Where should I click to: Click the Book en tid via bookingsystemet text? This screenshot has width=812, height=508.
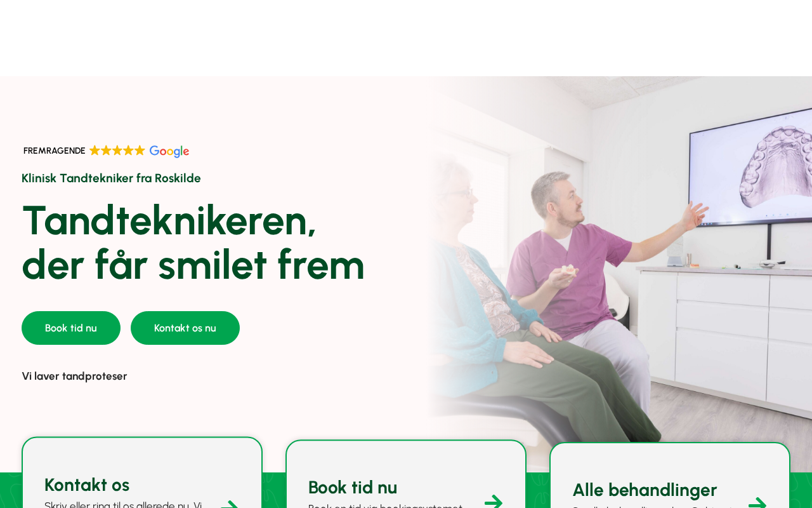coord(385,505)
